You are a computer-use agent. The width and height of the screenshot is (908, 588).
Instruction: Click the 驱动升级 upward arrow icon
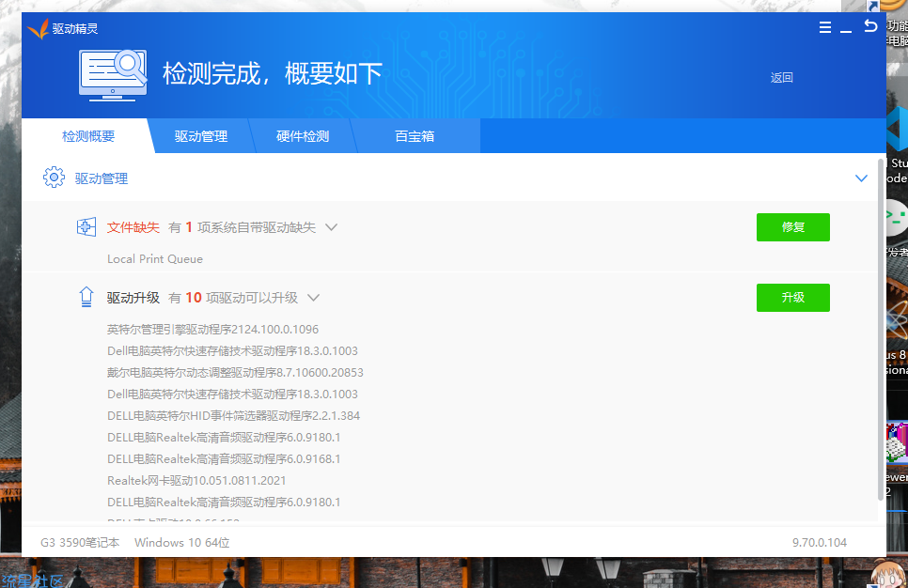pos(86,297)
